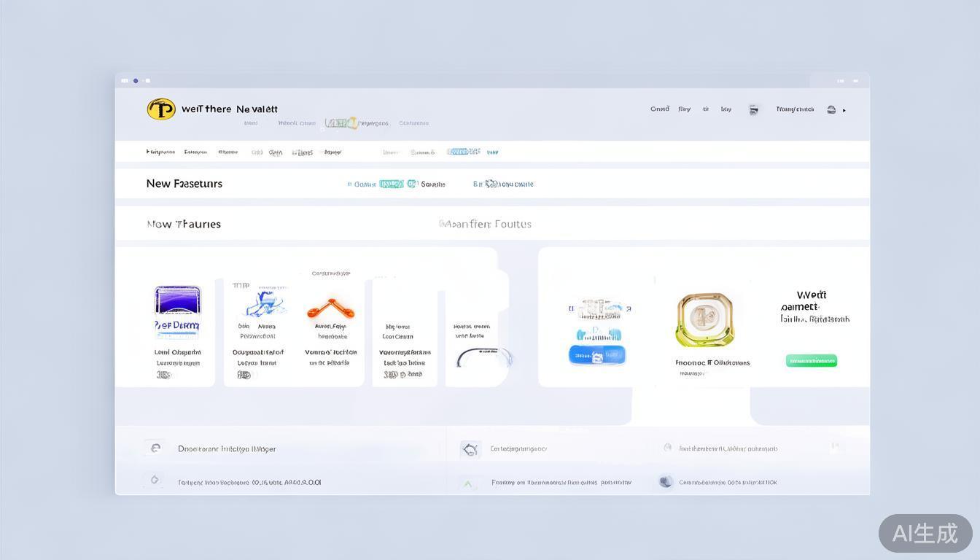
Task: Click the footer icon in the square box
Action: point(470,449)
